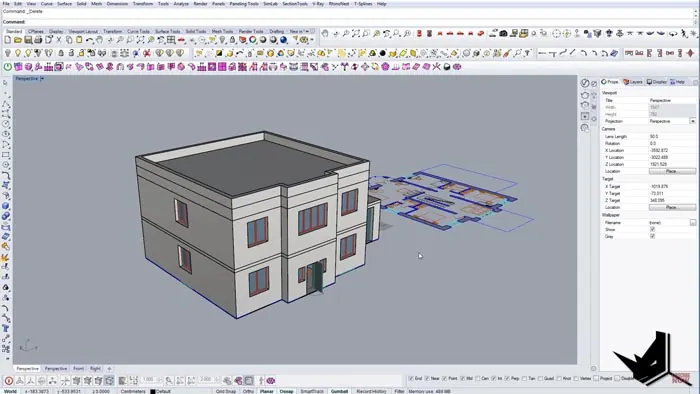Select the Zoom Extents icon in Standard toolbar
The image size is (700, 394).
click(141, 40)
